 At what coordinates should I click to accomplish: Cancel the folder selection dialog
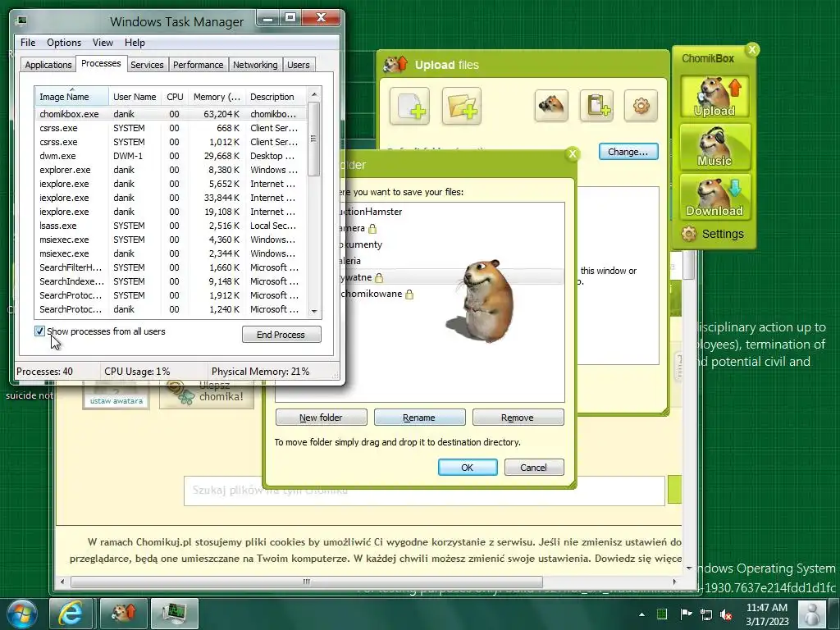[533, 467]
